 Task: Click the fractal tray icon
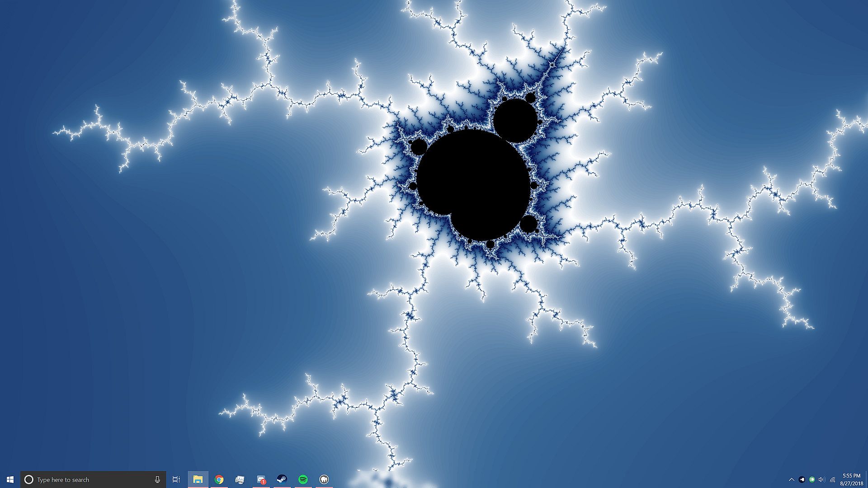pyautogui.click(x=802, y=480)
